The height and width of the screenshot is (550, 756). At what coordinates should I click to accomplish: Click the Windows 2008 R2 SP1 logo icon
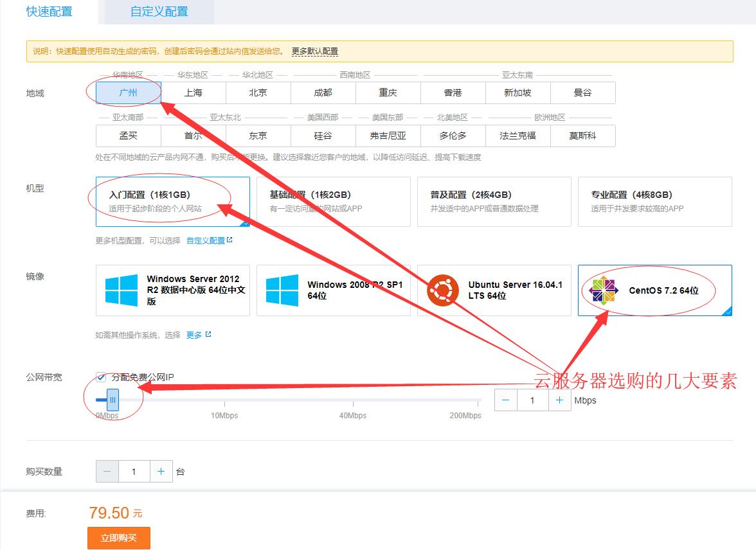tap(282, 290)
